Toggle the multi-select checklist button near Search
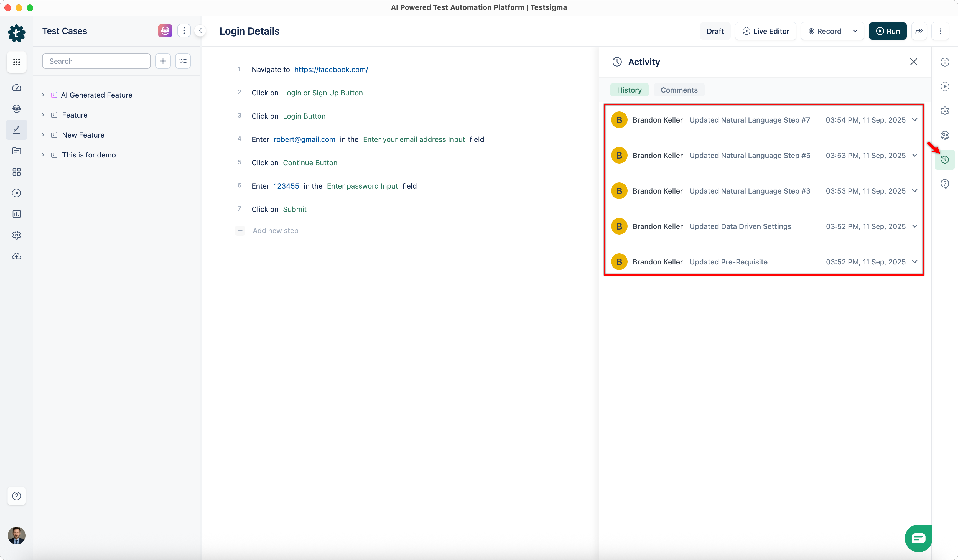The height and width of the screenshot is (560, 958). tap(183, 61)
